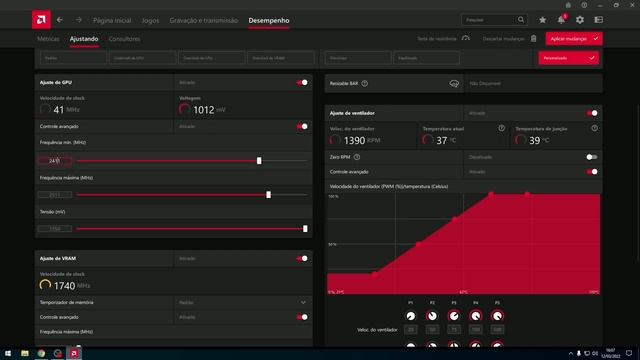The image size is (640, 360).
Task: Open Página inicial tab
Action: click(x=112, y=20)
